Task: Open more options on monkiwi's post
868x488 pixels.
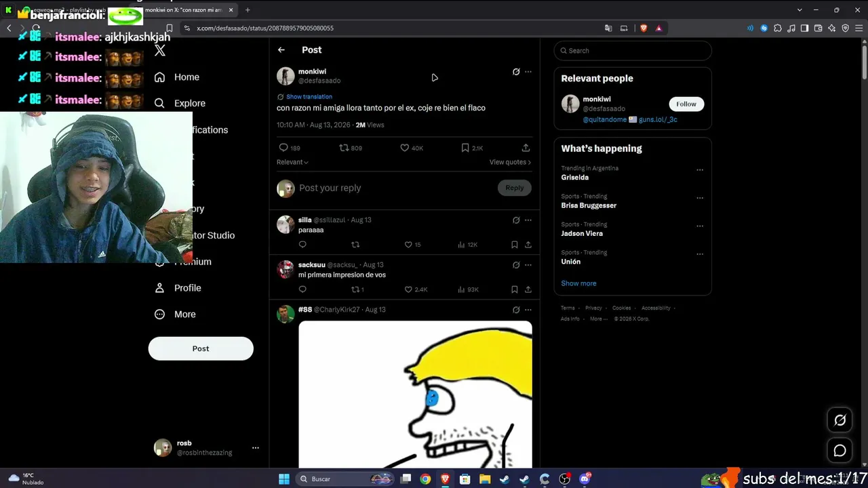Action: [x=528, y=72]
